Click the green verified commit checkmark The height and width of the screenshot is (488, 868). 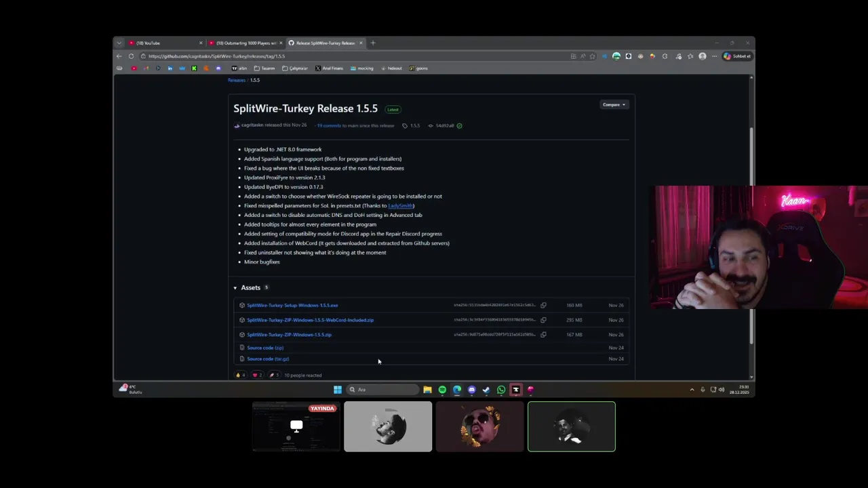[x=459, y=125]
